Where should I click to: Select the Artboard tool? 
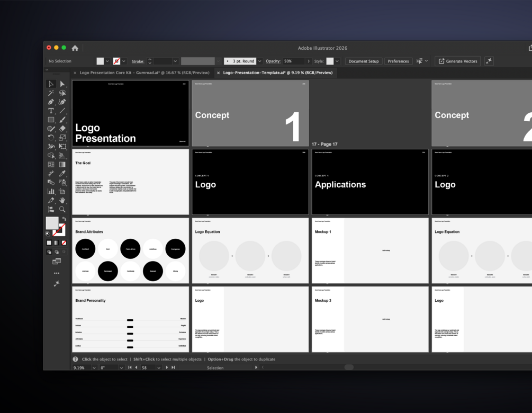62,191
